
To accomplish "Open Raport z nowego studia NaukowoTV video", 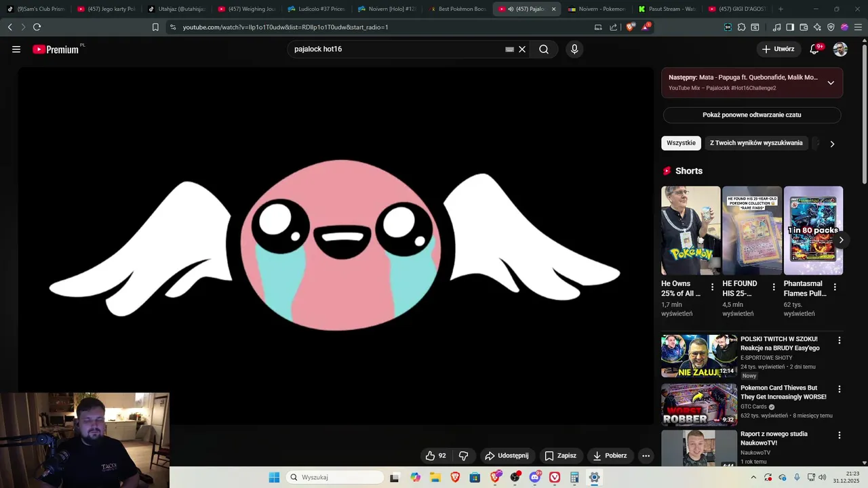I will pos(774,439).
